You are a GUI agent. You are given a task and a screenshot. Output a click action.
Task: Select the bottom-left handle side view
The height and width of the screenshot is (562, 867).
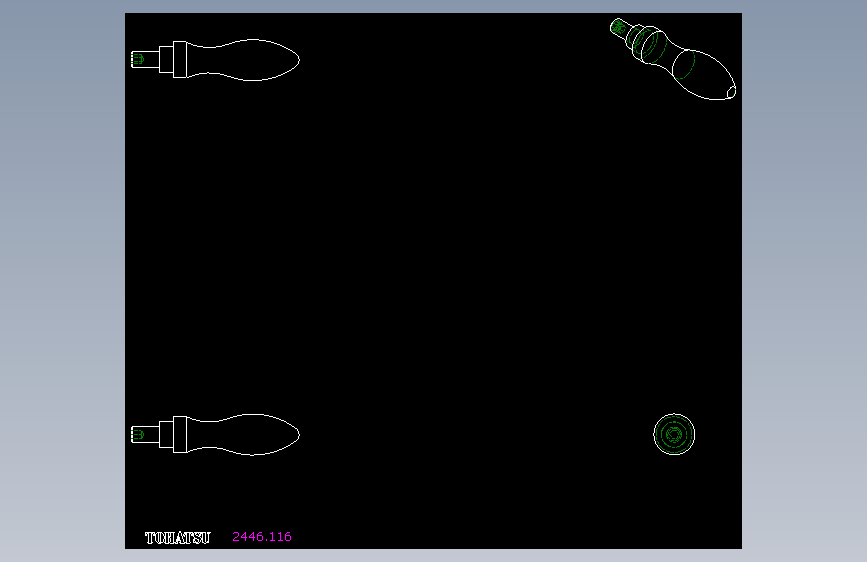coord(215,435)
